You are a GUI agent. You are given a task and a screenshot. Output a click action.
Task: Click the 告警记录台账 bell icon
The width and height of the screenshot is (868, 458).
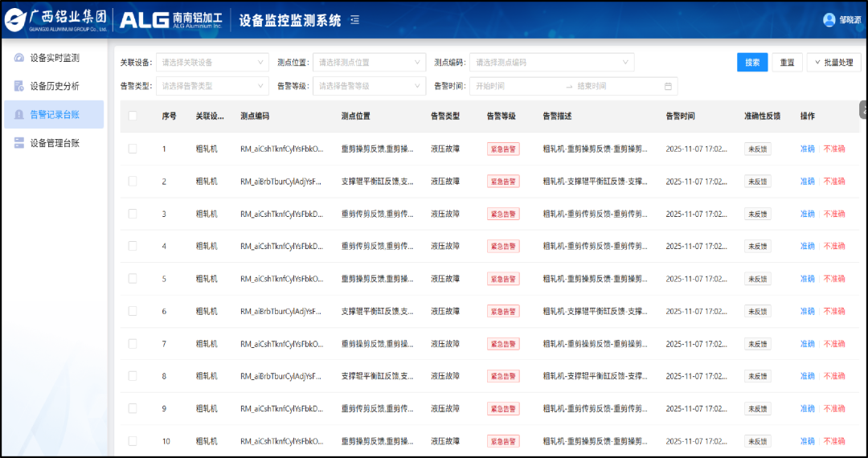tap(19, 115)
